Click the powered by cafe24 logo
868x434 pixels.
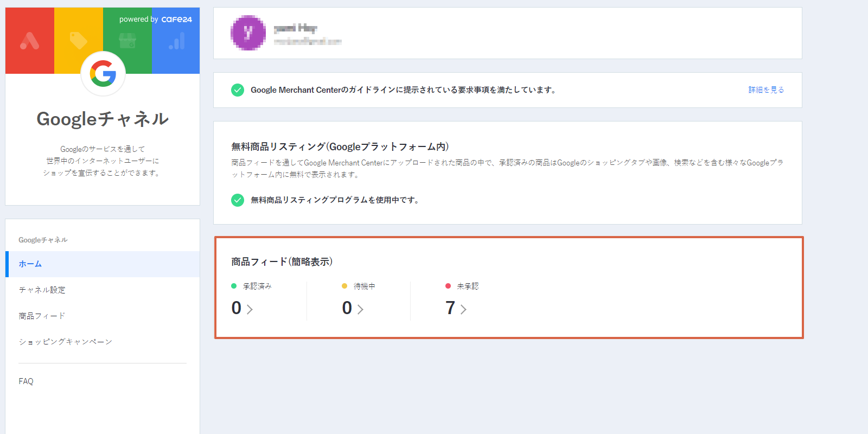156,20
